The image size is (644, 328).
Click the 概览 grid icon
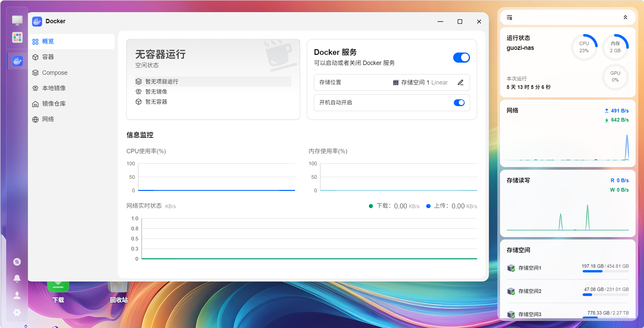(x=35, y=42)
